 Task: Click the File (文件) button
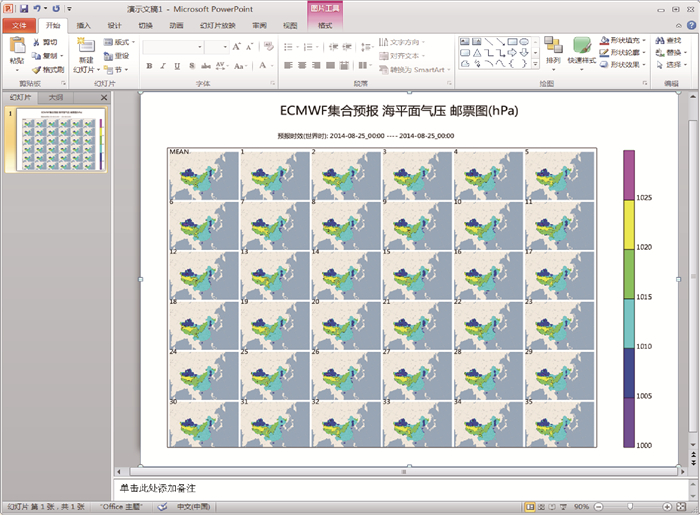click(19, 25)
